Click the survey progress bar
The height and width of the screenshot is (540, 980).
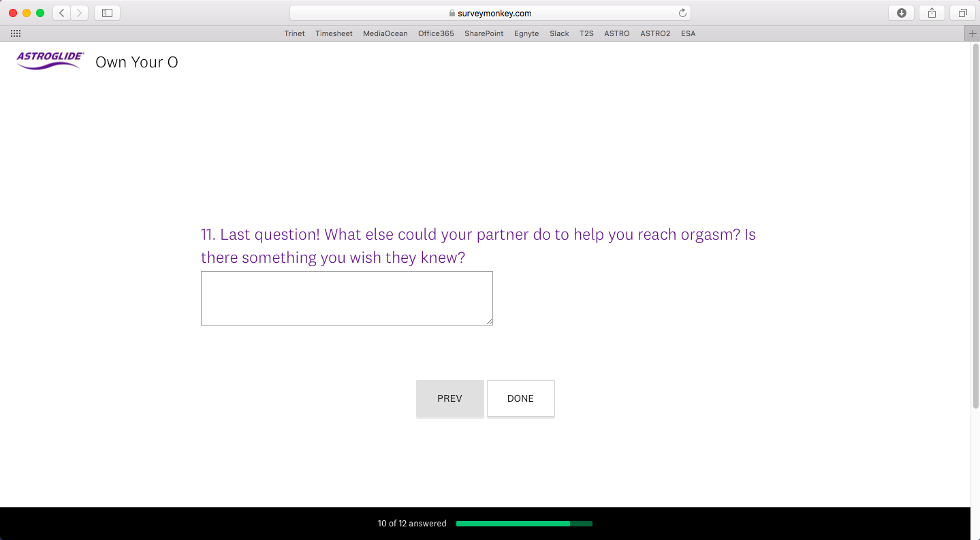pyautogui.click(x=524, y=524)
